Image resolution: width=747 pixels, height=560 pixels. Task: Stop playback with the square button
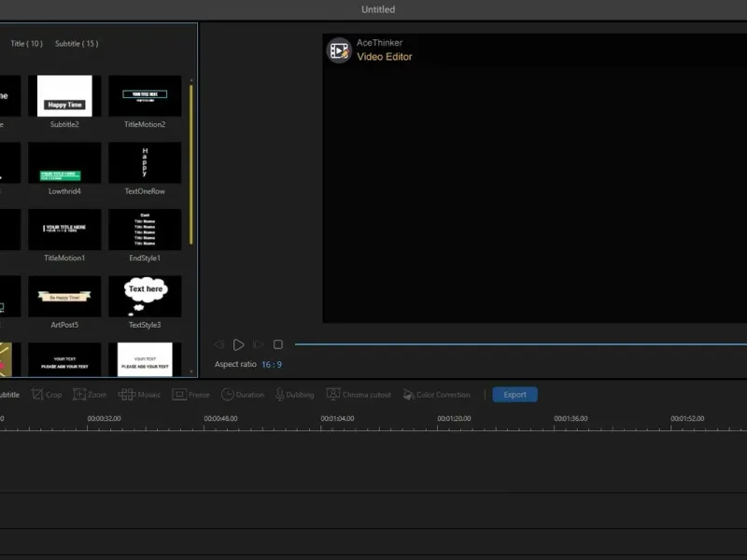click(x=277, y=344)
